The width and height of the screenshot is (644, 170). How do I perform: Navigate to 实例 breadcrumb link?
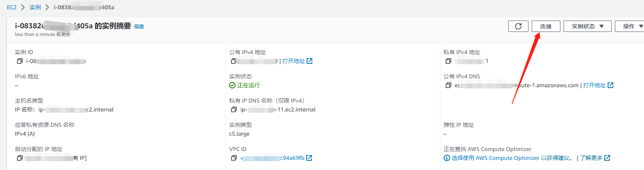[x=35, y=7]
